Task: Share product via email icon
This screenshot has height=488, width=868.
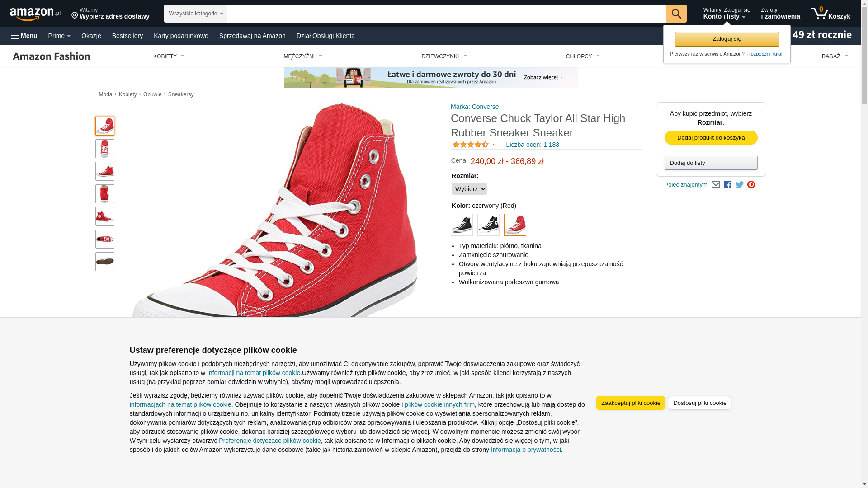Action: [x=716, y=185]
